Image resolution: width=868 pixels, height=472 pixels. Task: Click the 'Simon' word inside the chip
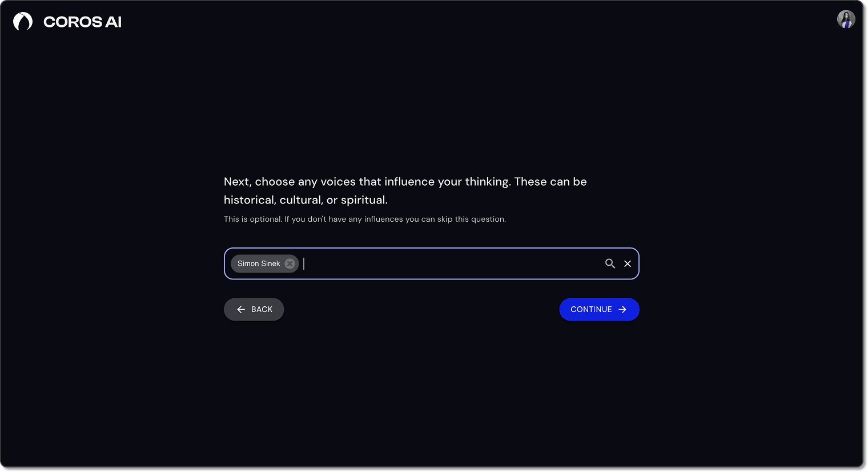pos(248,263)
